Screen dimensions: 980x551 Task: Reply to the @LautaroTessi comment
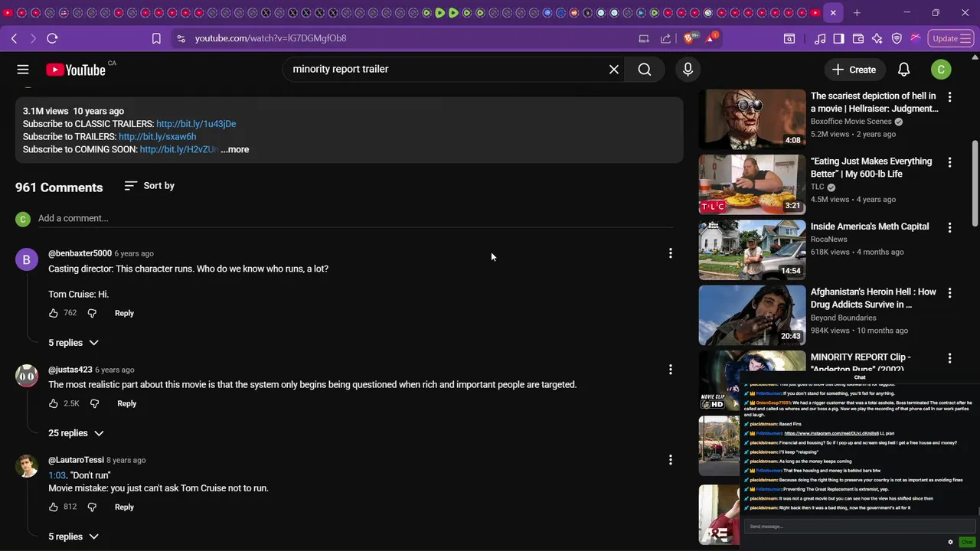pyautogui.click(x=124, y=507)
